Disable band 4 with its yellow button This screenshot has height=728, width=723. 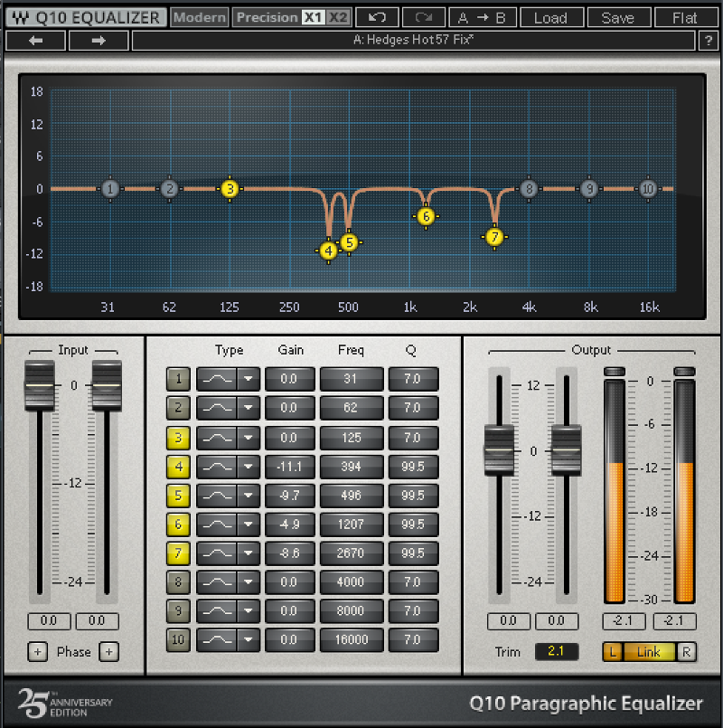pos(178,467)
